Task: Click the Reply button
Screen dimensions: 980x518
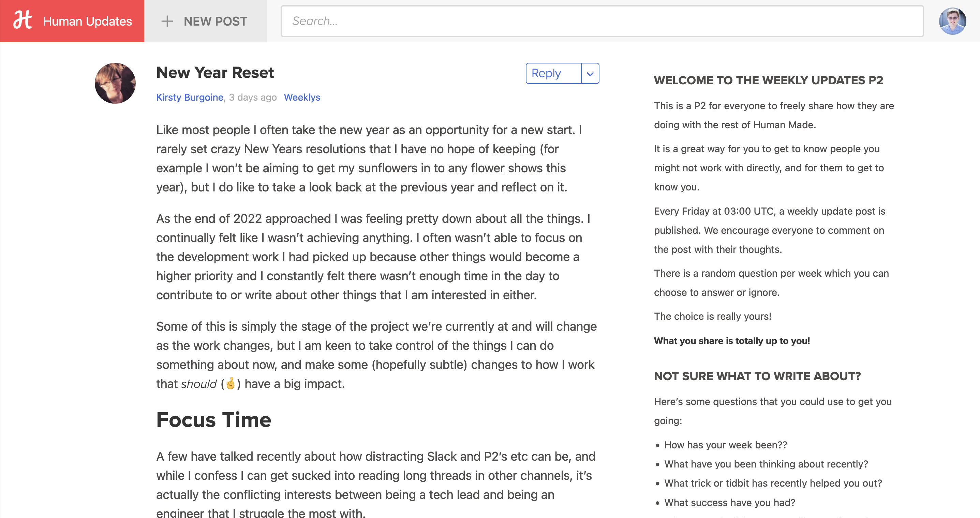Action: pos(546,73)
